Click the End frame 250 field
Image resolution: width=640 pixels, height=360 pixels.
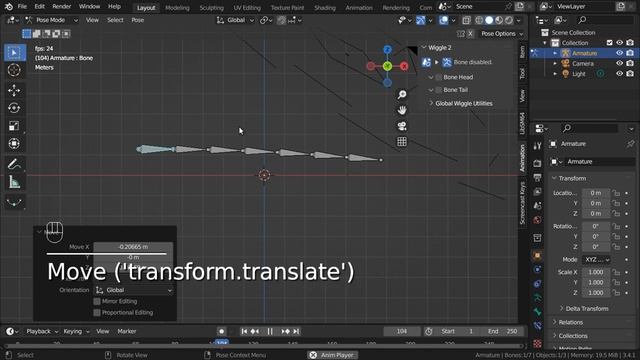(x=502, y=331)
